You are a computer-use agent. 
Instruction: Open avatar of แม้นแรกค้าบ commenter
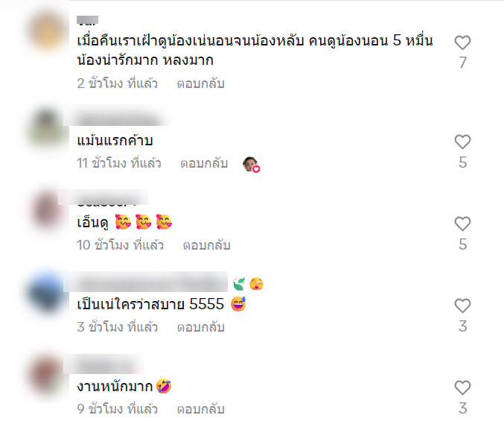coord(48,128)
